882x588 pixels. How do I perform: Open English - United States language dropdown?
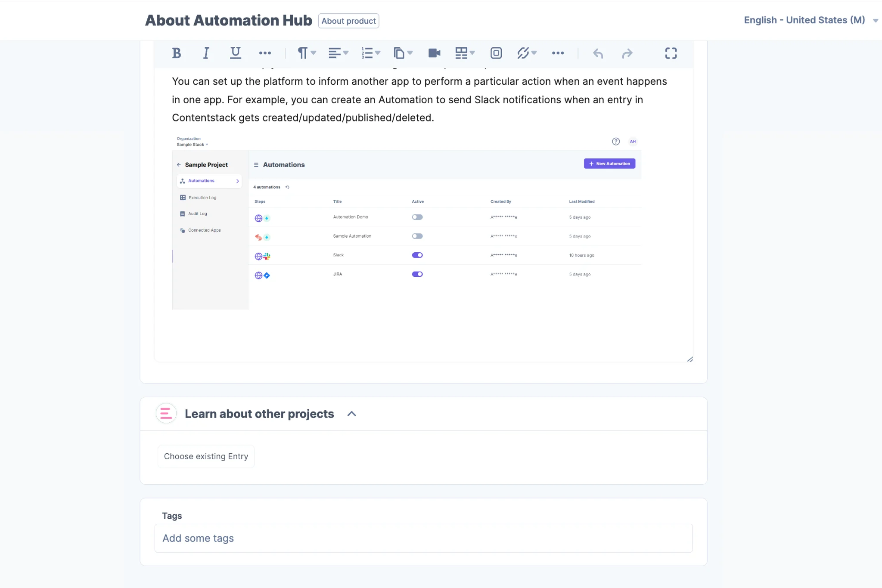coord(811,20)
